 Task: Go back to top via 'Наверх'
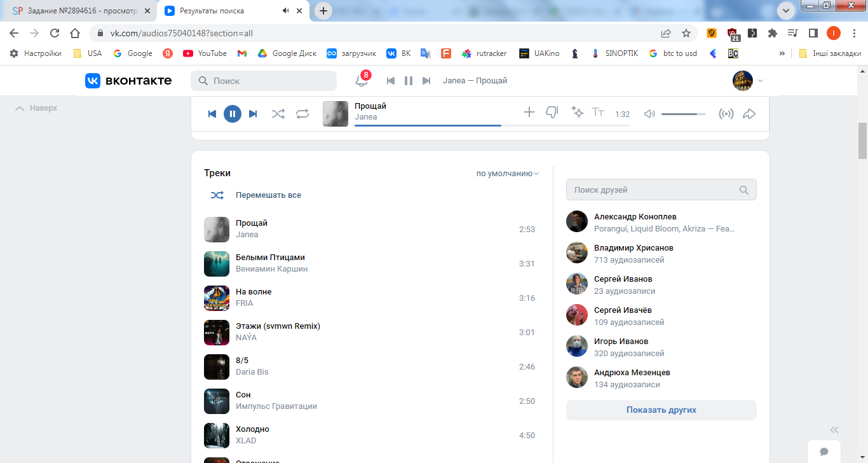point(36,108)
